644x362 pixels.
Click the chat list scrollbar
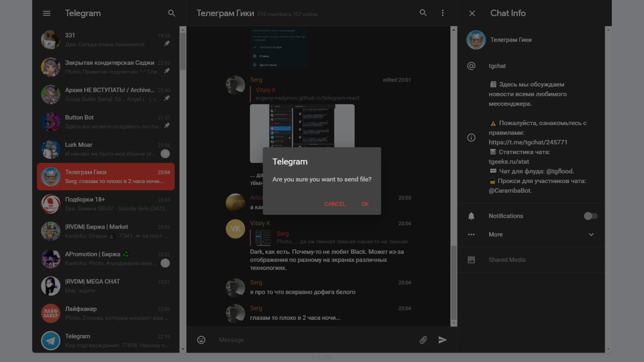[183, 50]
